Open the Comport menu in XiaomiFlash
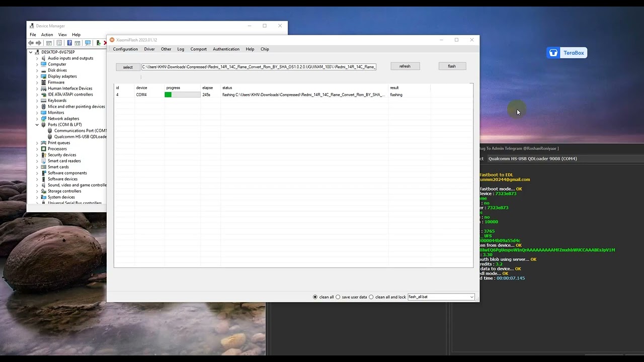Screen dimensions: 644x362 point(199,49)
